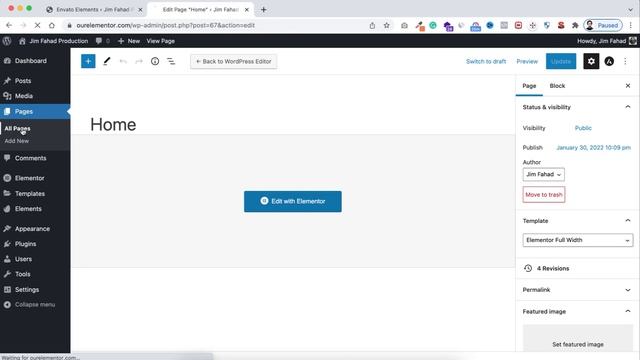
Task: Stop page loading with X button
Action: 37,25
